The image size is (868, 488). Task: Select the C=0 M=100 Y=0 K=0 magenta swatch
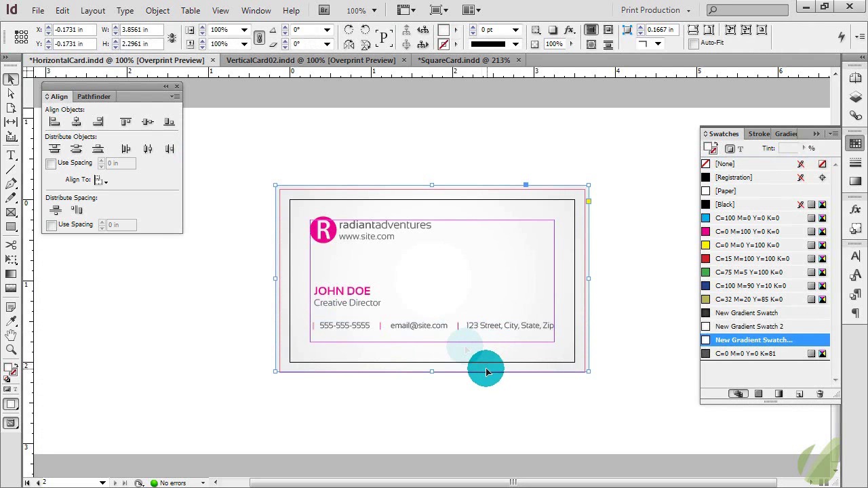point(765,232)
